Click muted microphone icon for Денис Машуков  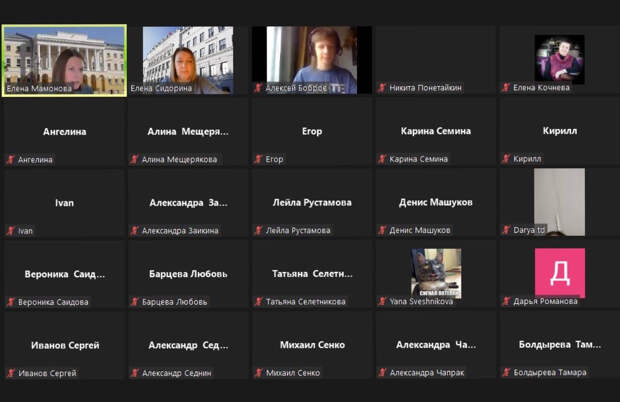tap(382, 231)
